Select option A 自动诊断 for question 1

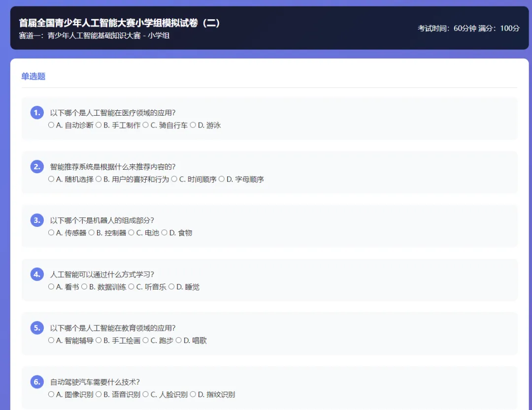pyautogui.click(x=51, y=125)
